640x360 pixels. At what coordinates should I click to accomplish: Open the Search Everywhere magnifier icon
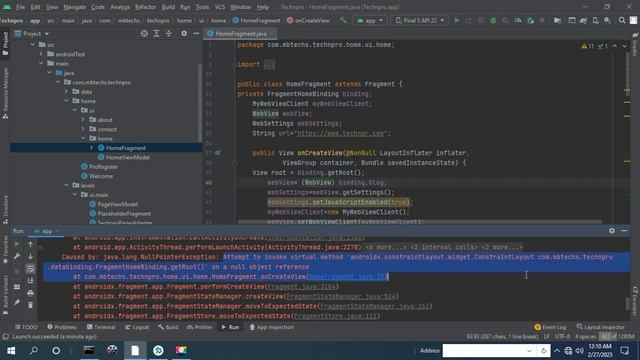(x=622, y=20)
